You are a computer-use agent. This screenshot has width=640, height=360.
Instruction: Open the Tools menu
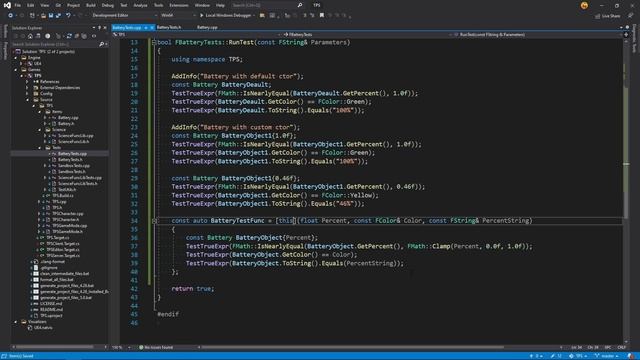158,5
